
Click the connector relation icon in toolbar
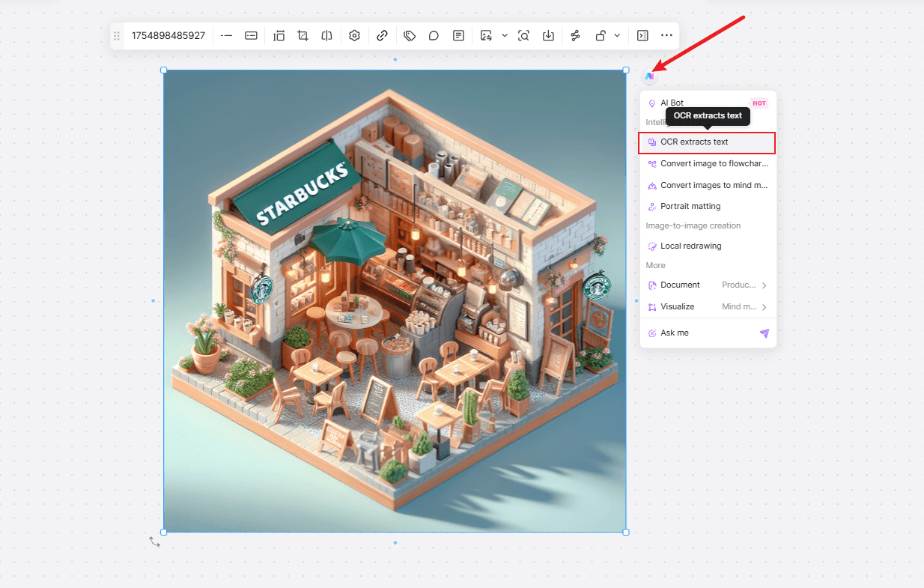coord(575,35)
